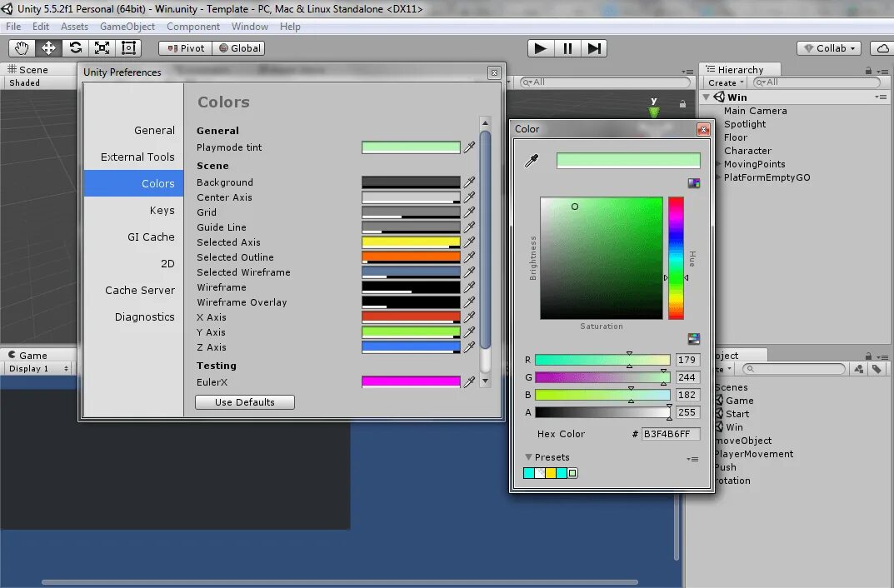Open Presets options menu
894x588 pixels.
click(x=692, y=459)
